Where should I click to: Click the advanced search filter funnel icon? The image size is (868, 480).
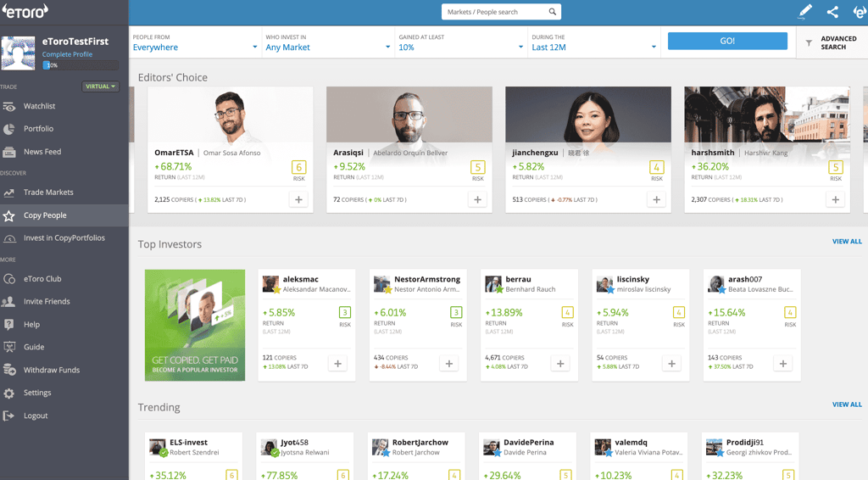809,42
